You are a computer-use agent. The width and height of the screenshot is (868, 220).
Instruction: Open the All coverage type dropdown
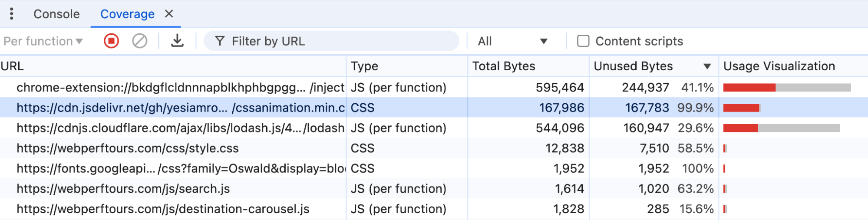point(512,41)
